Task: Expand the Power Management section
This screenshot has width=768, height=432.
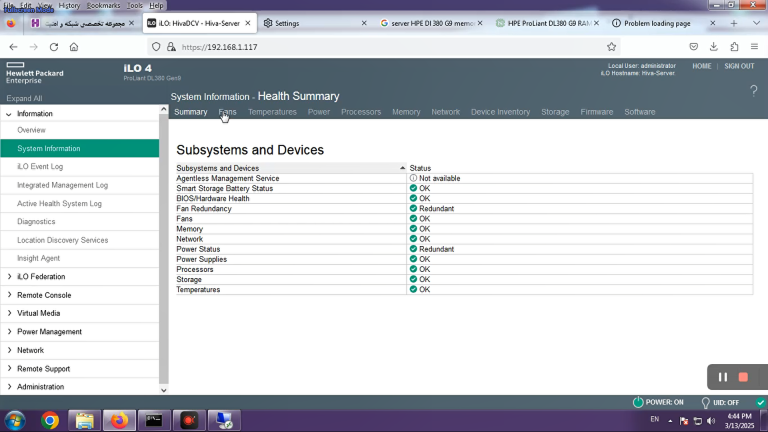Action: (x=9, y=332)
